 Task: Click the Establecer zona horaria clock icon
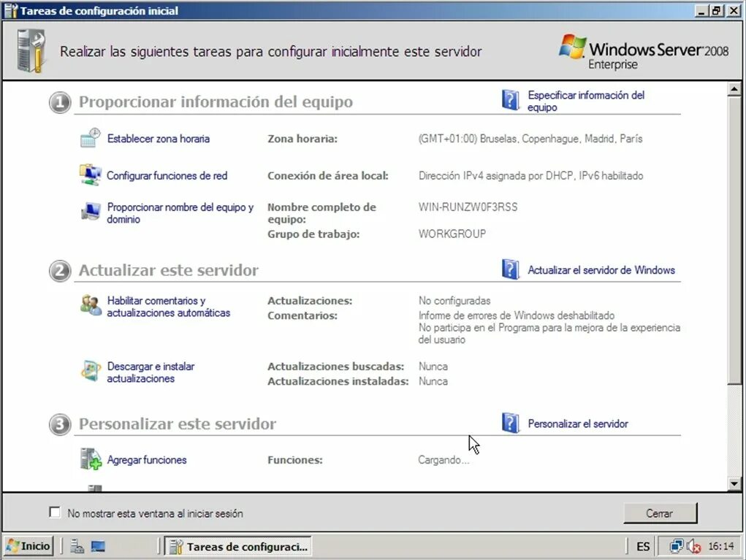coord(90,138)
